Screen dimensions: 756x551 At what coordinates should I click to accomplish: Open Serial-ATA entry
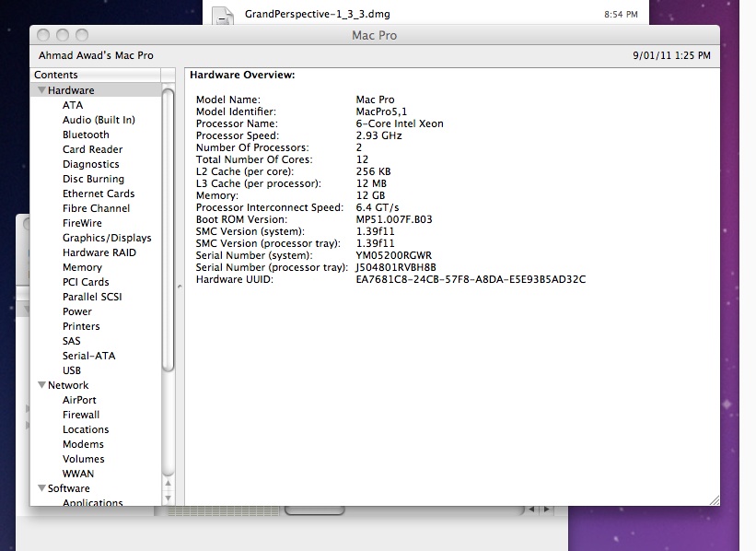pos(88,356)
